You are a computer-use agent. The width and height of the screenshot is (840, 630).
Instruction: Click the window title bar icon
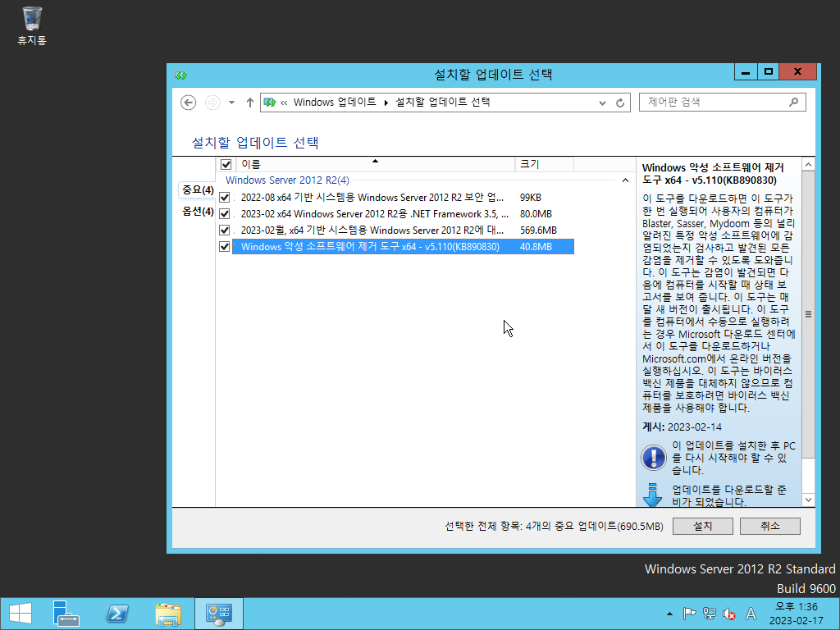tap(180, 75)
